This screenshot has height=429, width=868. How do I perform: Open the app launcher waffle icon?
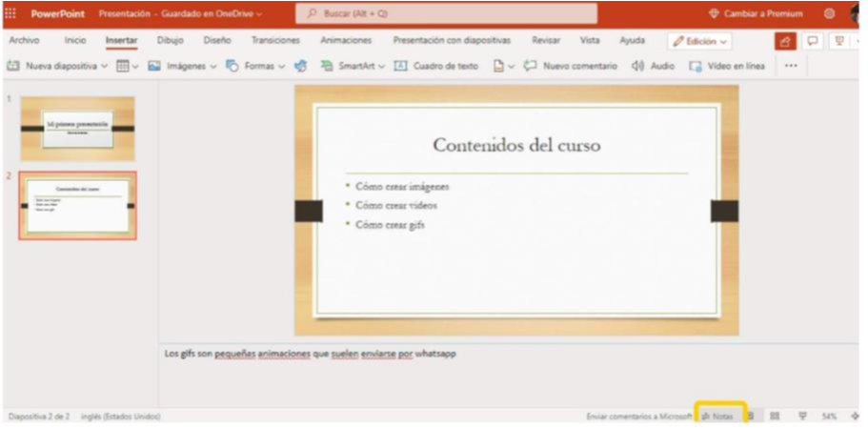10,13
